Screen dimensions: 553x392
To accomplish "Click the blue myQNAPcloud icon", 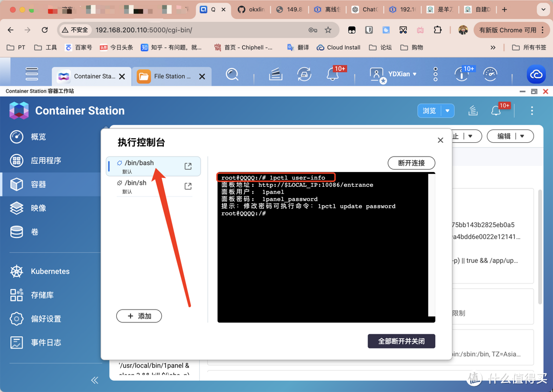I will 536,75.
